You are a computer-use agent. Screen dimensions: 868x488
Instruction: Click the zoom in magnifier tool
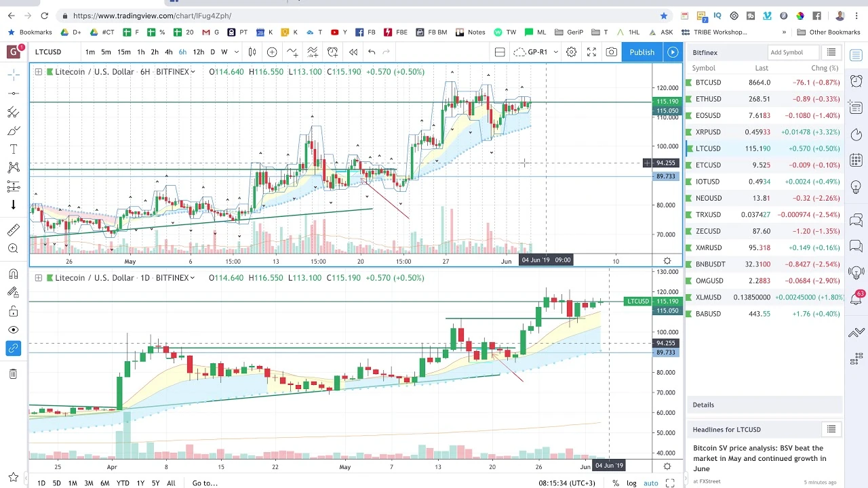(13, 249)
